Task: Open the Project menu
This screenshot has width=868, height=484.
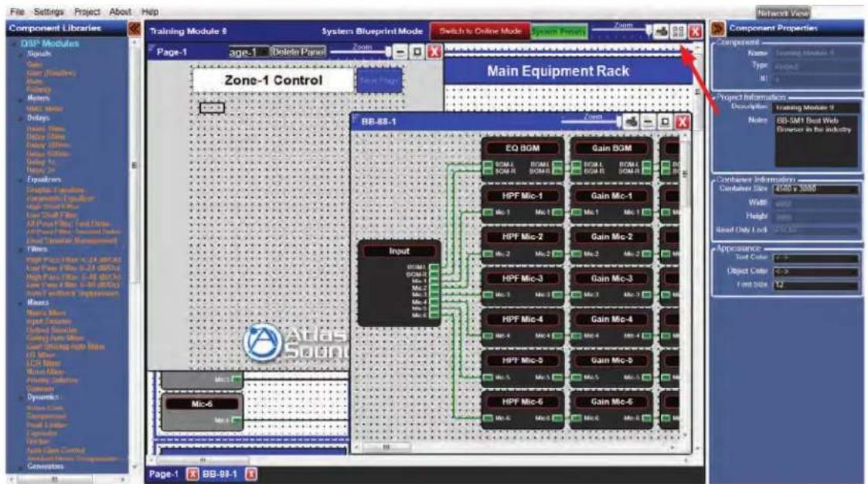Action: (x=87, y=11)
